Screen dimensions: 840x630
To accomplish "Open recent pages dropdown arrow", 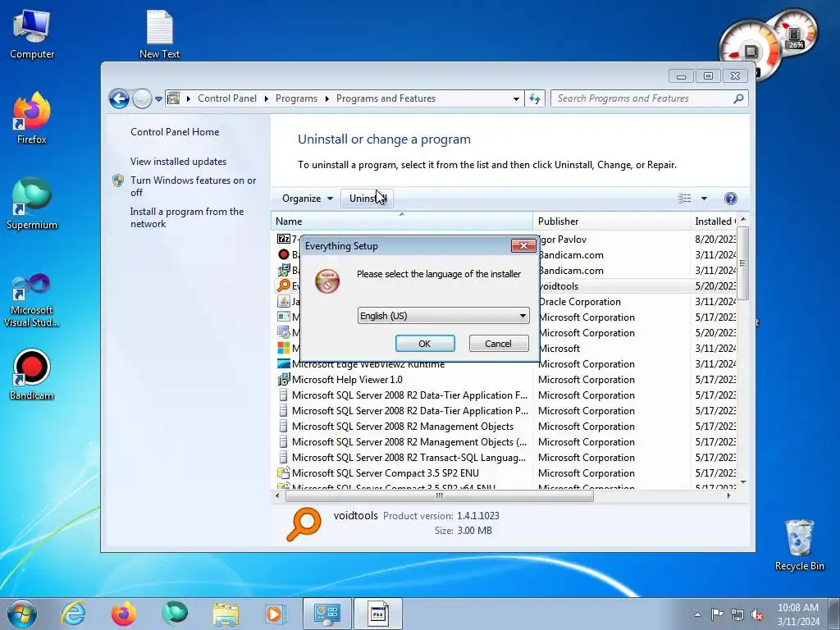I will [158, 99].
